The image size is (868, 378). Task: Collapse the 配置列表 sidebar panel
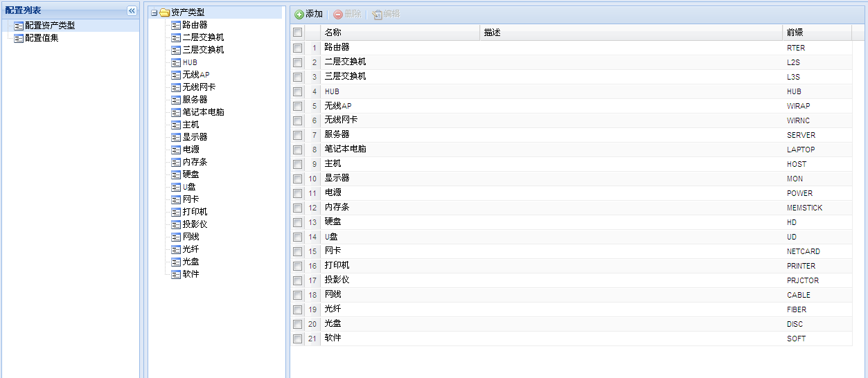pos(132,10)
